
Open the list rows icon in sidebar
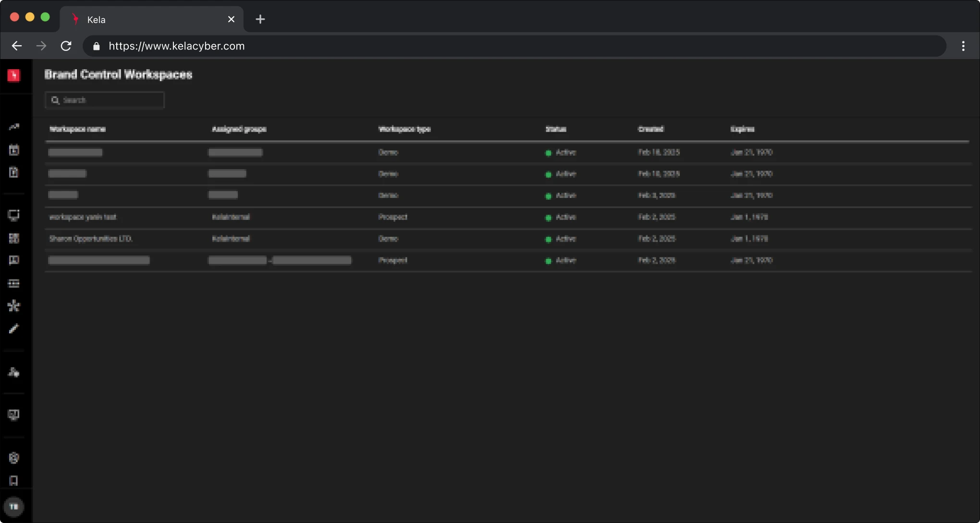14,283
